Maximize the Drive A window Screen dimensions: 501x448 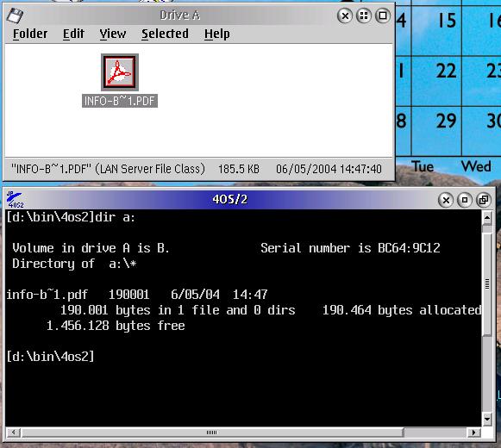pyautogui.click(x=383, y=16)
